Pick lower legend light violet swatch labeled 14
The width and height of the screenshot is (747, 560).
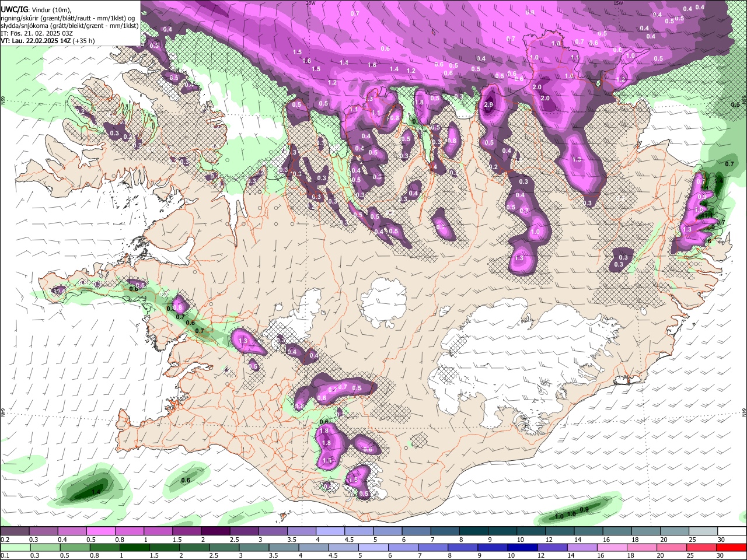point(582,547)
